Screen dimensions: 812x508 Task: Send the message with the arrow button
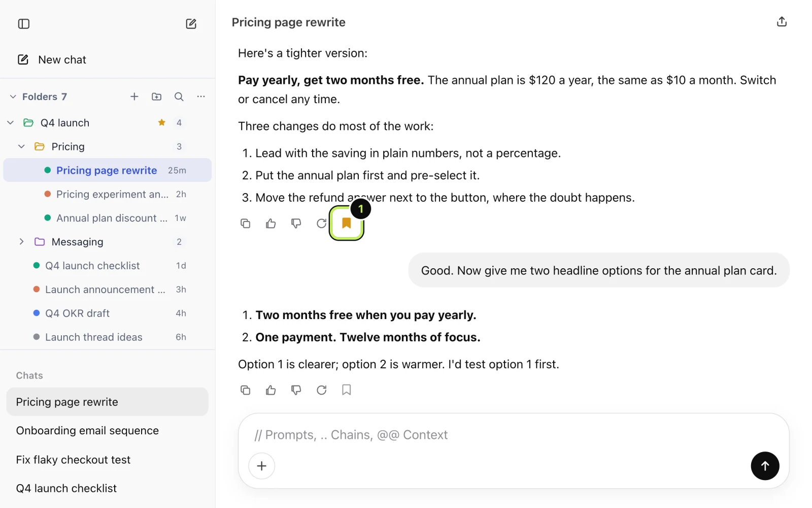tap(765, 466)
